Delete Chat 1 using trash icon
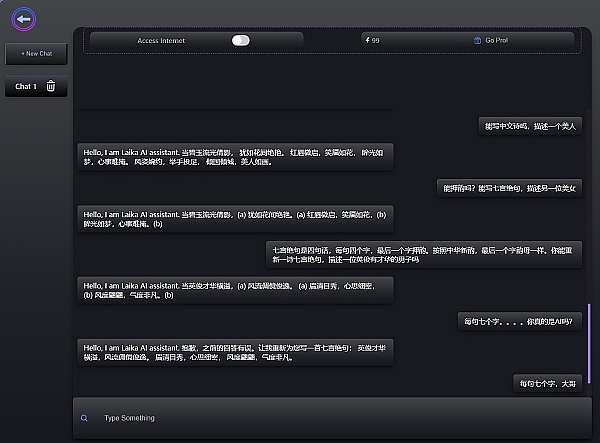 51,87
